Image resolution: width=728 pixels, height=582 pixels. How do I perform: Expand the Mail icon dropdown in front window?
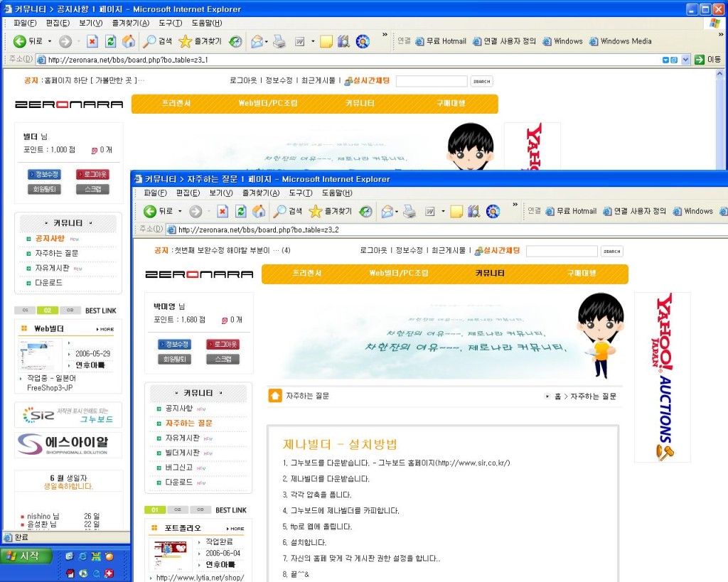pyautogui.click(x=397, y=211)
